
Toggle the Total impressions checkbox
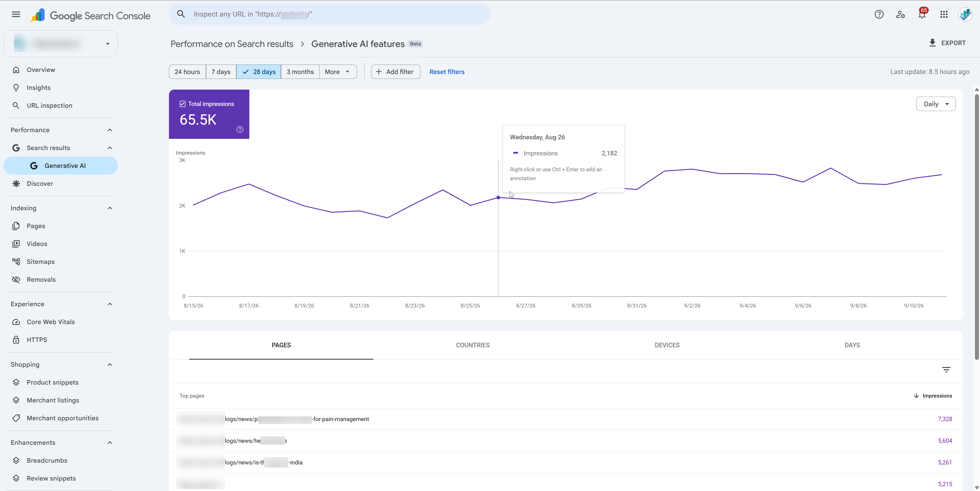tap(183, 104)
